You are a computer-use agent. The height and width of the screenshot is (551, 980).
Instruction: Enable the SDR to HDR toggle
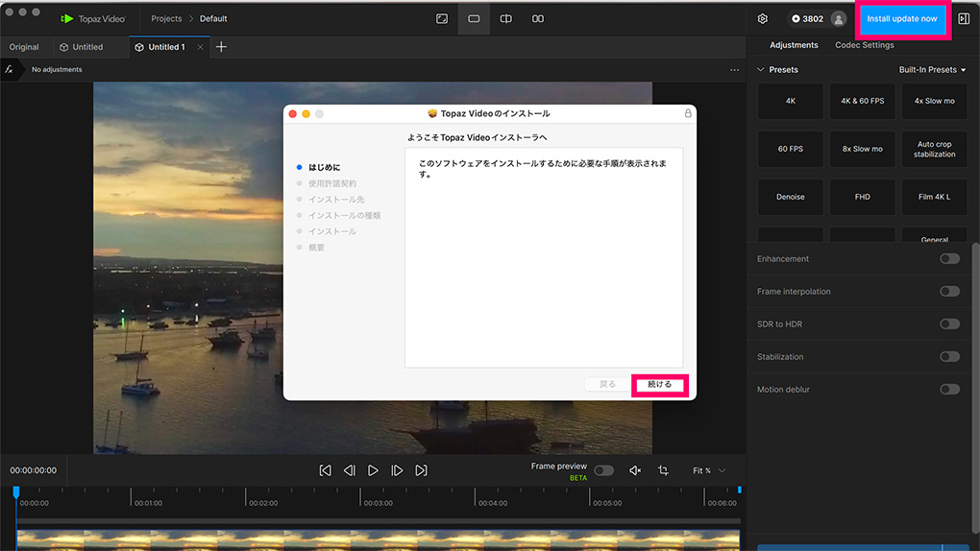click(x=949, y=323)
